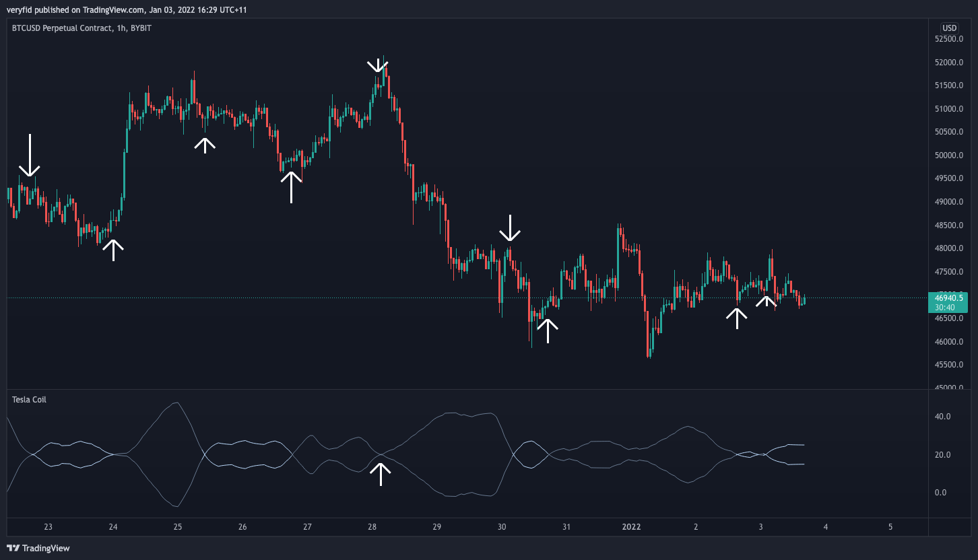Viewport: 978px width, 560px height.
Task: Click date label 27 on time axis
Action: point(307,527)
